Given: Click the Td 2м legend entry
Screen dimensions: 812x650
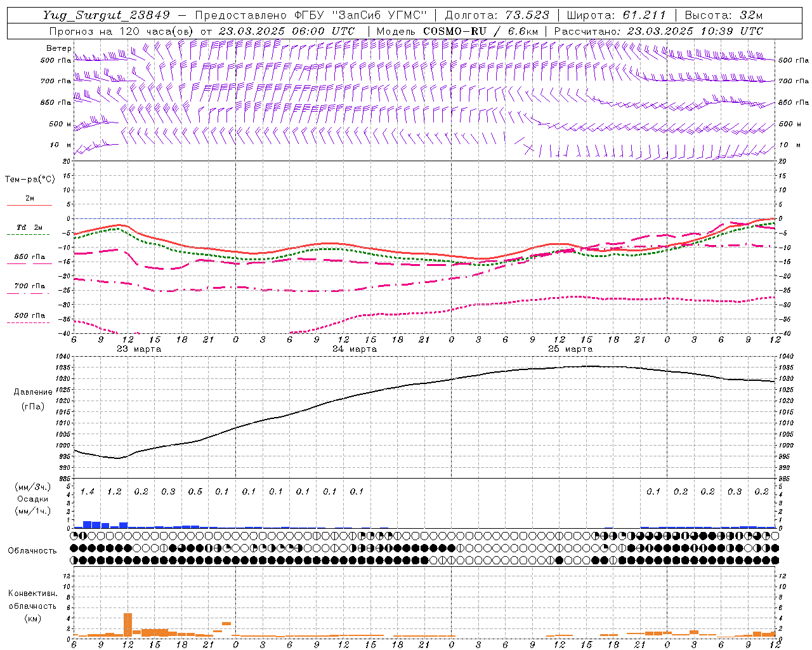Looking at the screenshot, I should [x=29, y=227].
